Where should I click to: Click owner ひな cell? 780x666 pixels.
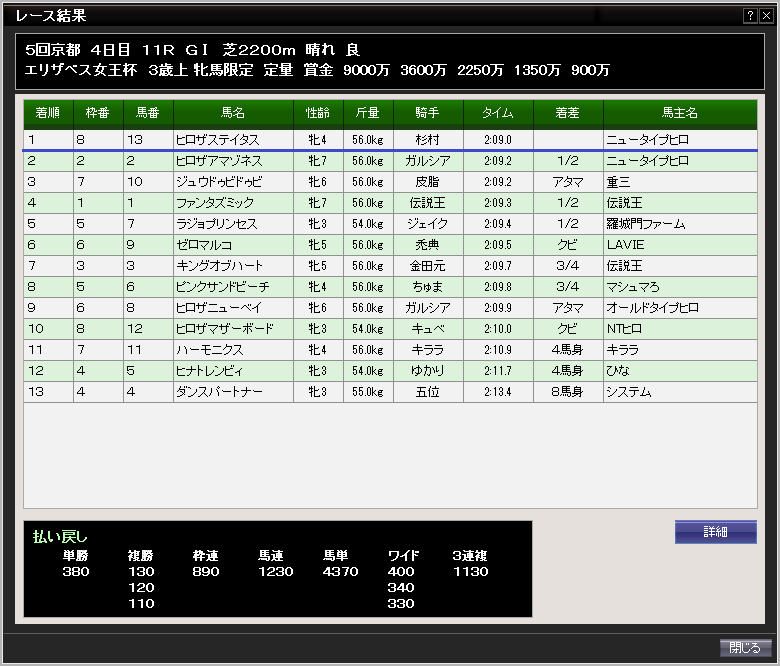(680, 371)
